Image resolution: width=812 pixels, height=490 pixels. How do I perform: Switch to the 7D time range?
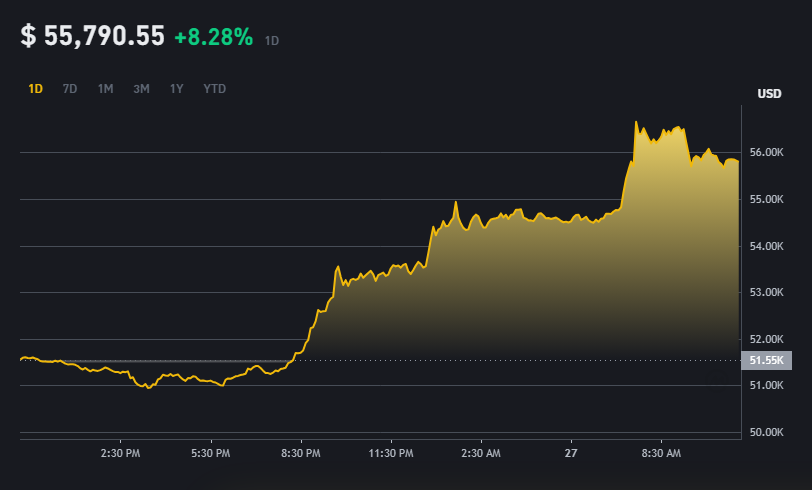pyautogui.click(x=70, y=89)
